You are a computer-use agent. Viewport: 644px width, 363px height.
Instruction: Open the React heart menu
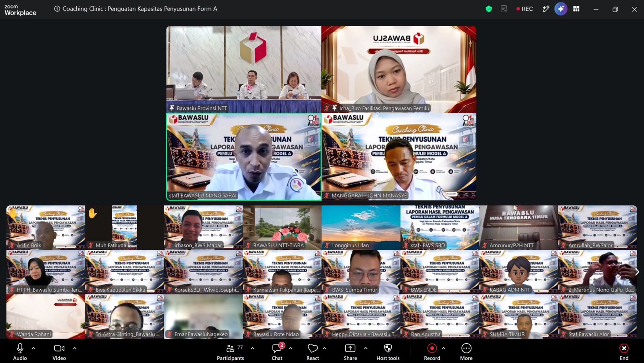click(313, 352)
